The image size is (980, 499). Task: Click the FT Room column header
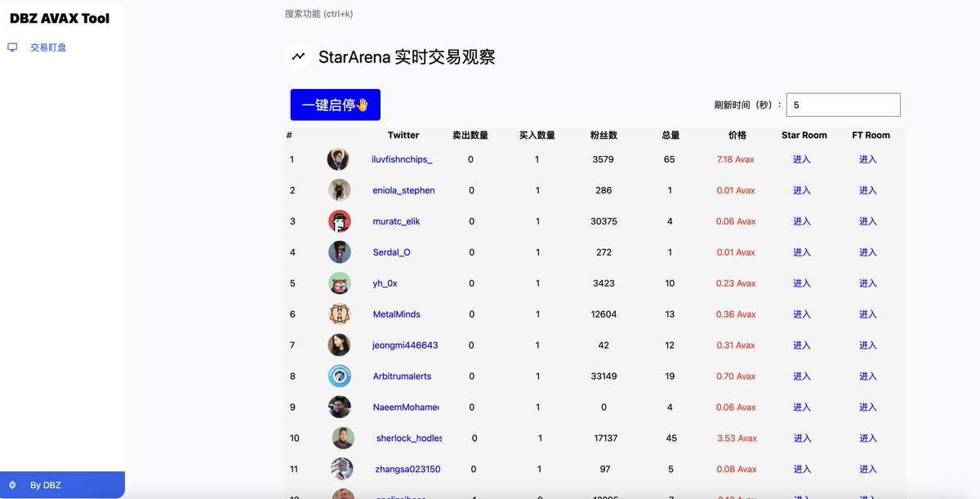click(871, 136)
